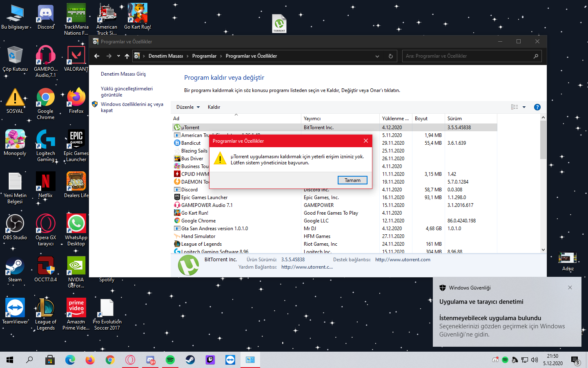This screenshot has height=368, width=588.
Task: Expand the view options dropdown arrow
Action: click(524, 107)
